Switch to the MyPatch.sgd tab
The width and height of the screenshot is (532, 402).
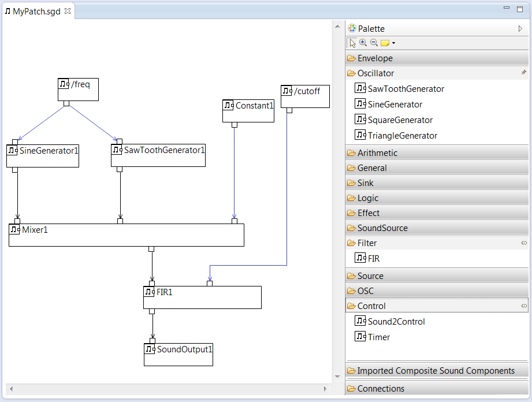click(35, 10)
